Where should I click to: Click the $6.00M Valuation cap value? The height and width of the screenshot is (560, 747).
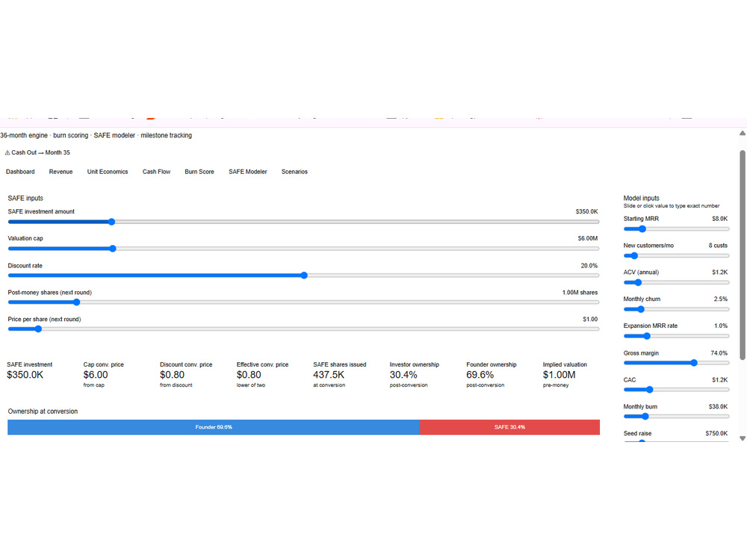587,238
